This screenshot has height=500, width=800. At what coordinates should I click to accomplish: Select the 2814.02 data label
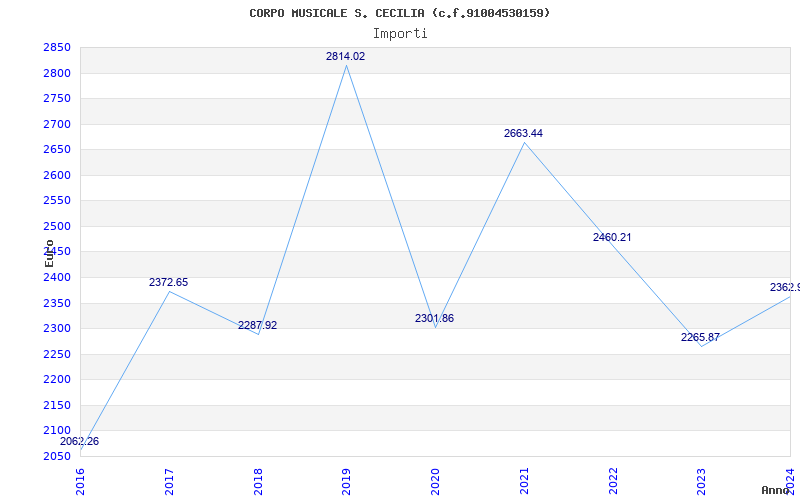[345, 57]
